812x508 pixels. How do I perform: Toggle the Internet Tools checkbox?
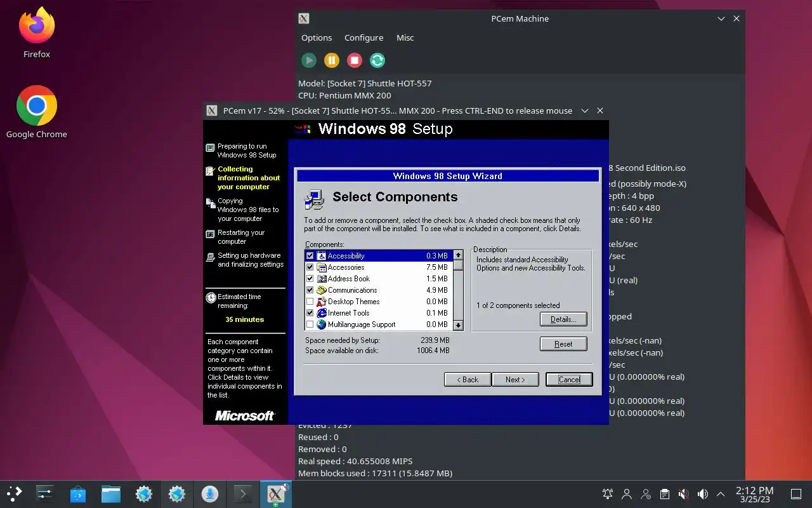[310, 313]
